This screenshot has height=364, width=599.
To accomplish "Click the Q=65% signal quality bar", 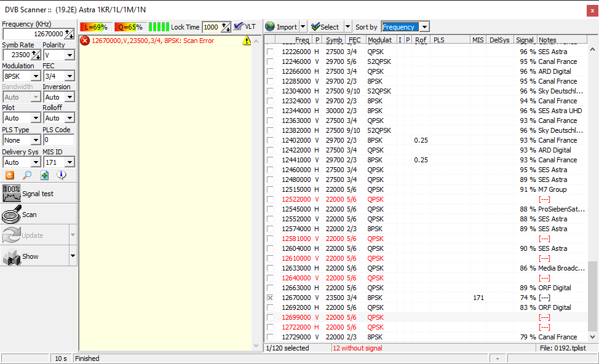I will click(x=130, y=26).
